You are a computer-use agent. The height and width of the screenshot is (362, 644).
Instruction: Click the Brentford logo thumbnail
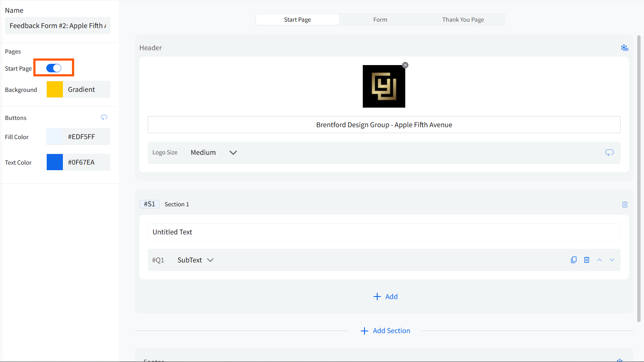point(384,86)
